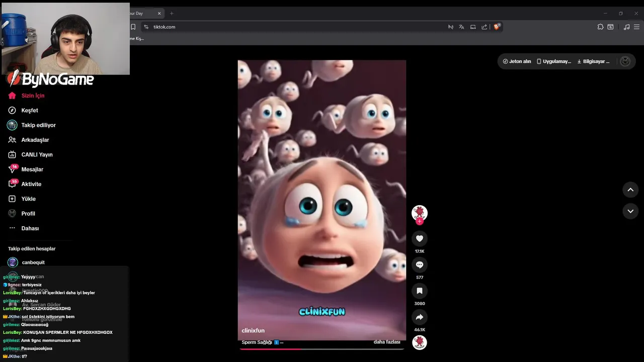
Task: Click the wallet icon in browser toolbar
Action: [610, 27]
